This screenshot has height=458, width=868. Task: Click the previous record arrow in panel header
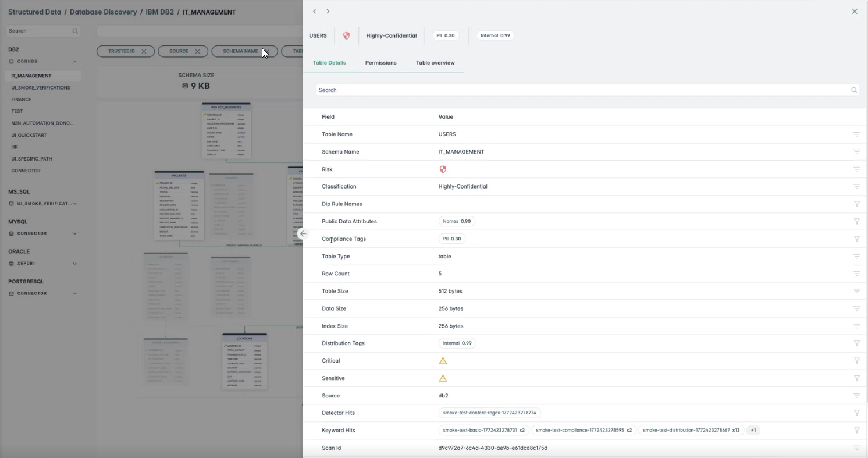point(315,12)
